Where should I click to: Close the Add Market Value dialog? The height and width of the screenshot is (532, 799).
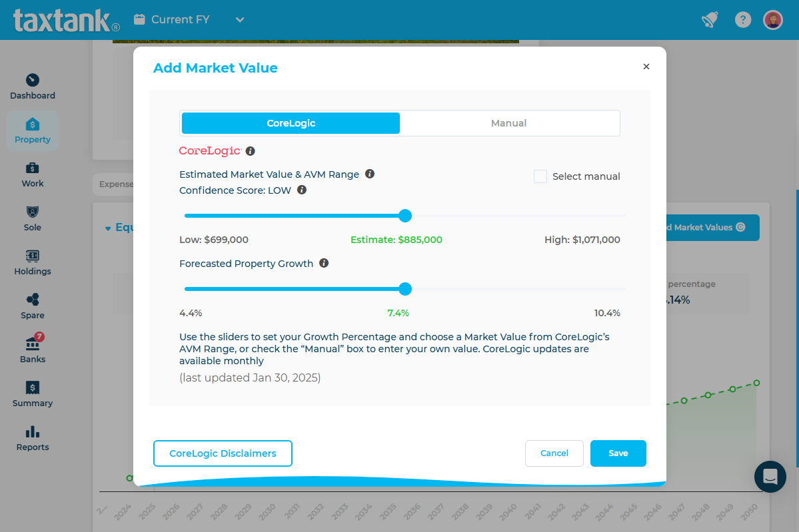646,67
